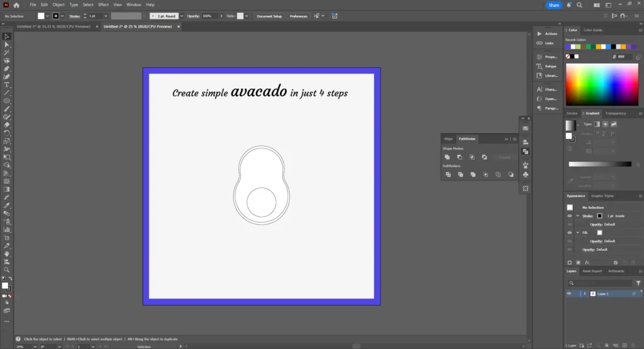Viewport: 644px width, 349px height.
Task: Switch to the Align tab
Action: point(448,139)
